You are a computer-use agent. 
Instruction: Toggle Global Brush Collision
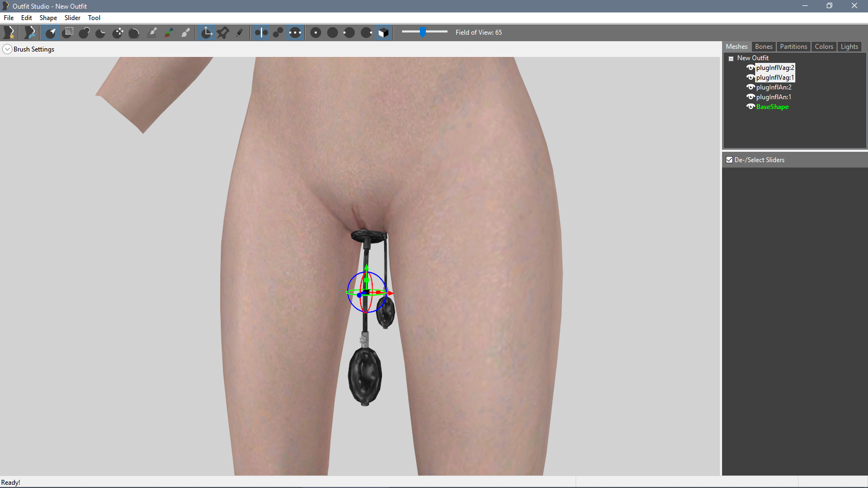click(295, 33)
